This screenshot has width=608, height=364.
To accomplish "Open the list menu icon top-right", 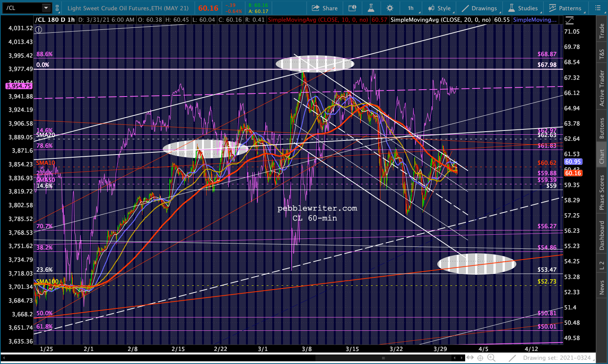I will point(598,8).
